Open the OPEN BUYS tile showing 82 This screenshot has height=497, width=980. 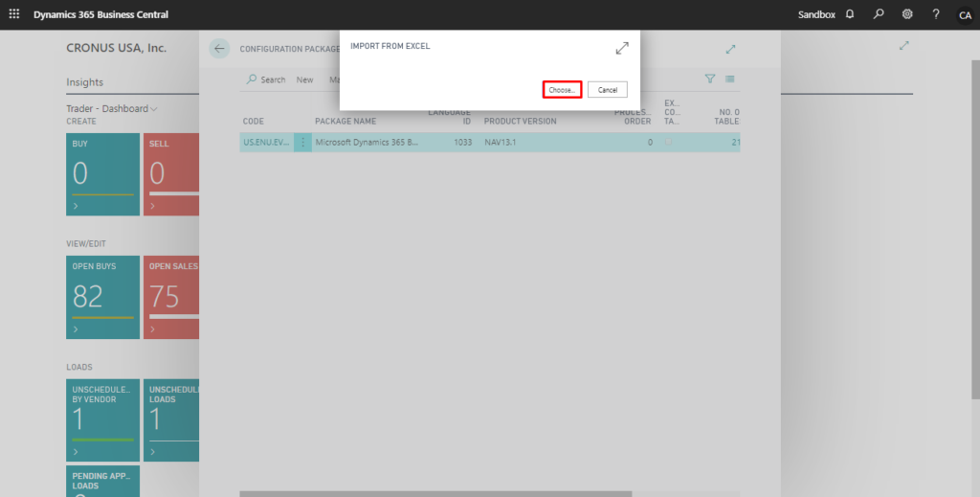(x=103, y=297)
